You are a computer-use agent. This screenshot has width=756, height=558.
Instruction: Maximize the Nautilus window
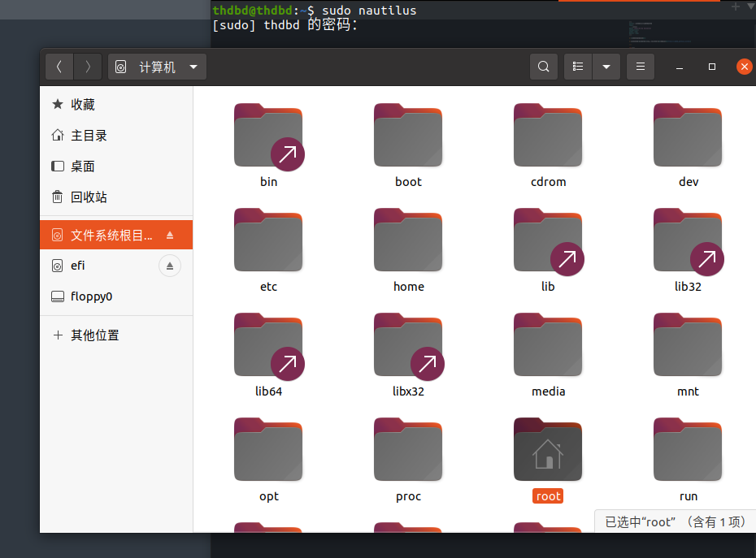[x=711, y=67]
